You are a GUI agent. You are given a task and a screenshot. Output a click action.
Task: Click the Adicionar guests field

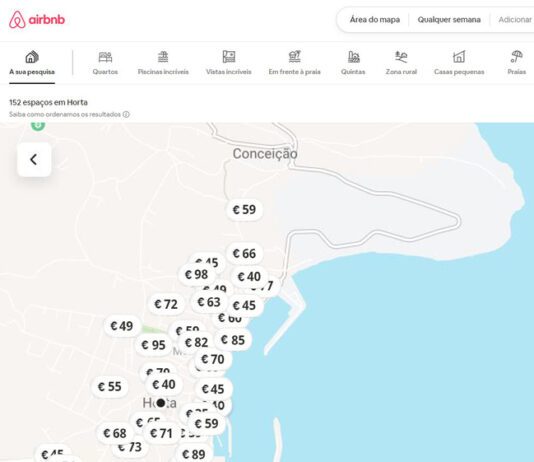[x=515, y=20]
